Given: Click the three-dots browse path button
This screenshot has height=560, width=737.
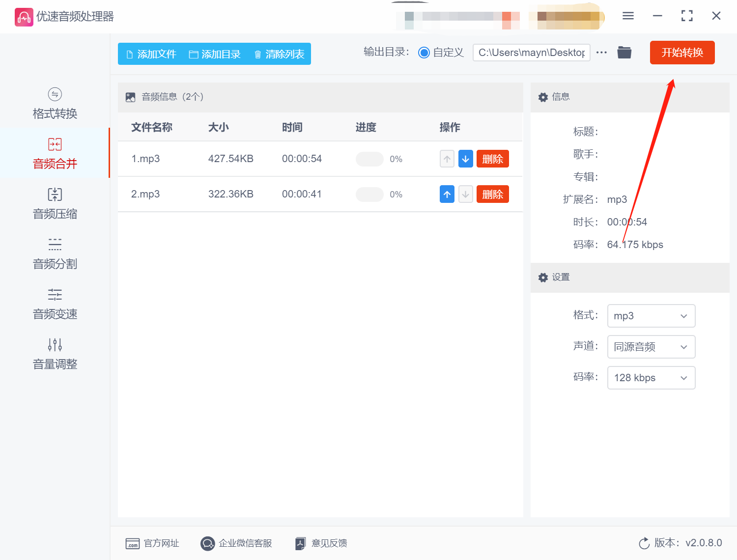Looking at the screenshot, I should tap(601, 53).
